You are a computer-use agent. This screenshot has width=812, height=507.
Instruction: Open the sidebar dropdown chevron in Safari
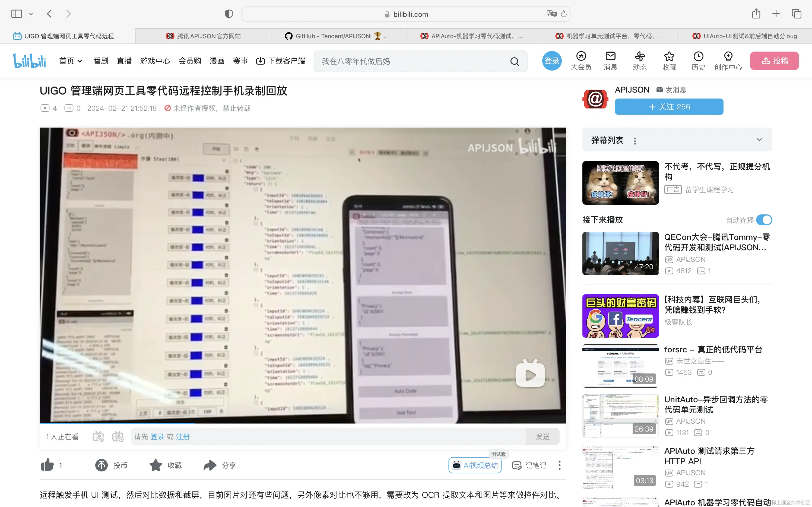(x=31, y=14)
